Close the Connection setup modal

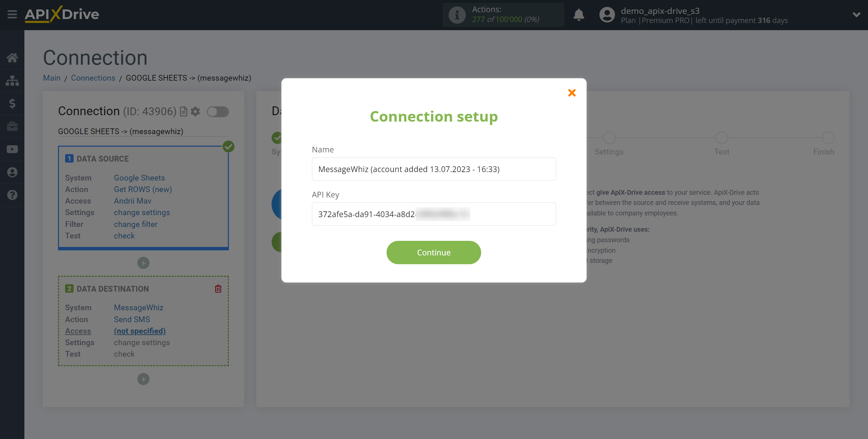click(572, 92)
